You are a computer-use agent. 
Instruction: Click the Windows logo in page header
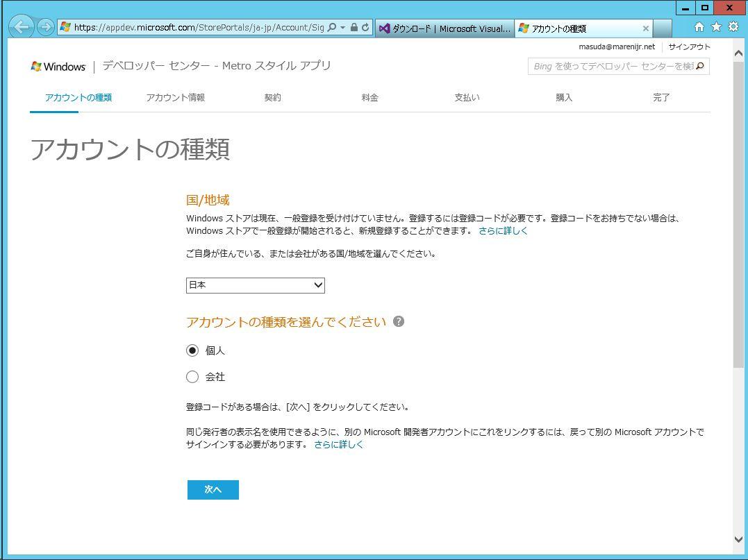58,67
